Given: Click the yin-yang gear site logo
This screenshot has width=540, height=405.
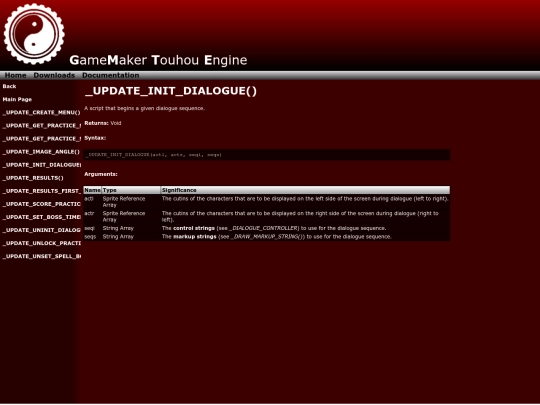Looking at the screenshot, I should (x=34, y=34).
